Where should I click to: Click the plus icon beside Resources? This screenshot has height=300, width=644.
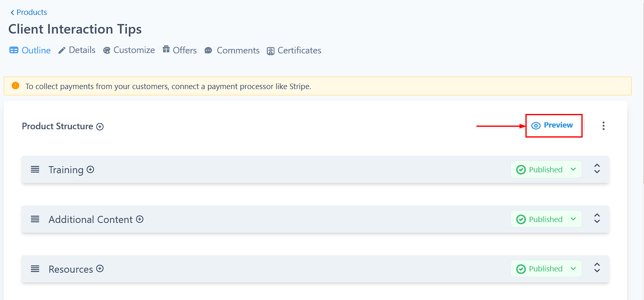point(100,269)
